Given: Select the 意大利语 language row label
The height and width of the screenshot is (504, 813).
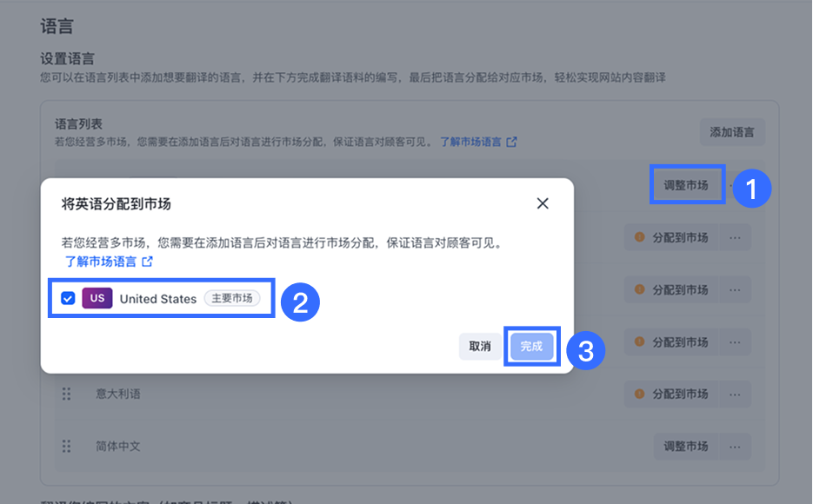Looking at the screenshot, I should 118,394.
